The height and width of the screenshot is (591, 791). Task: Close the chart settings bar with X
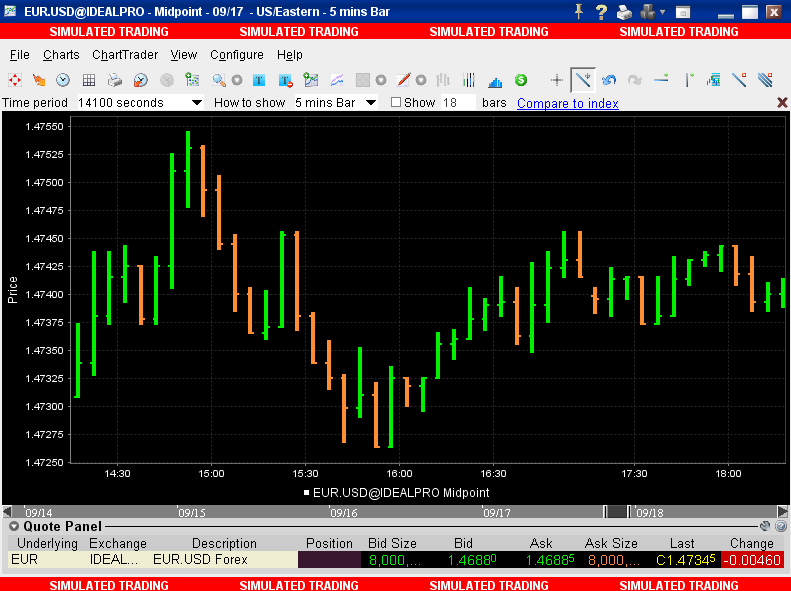click(782, 102)
